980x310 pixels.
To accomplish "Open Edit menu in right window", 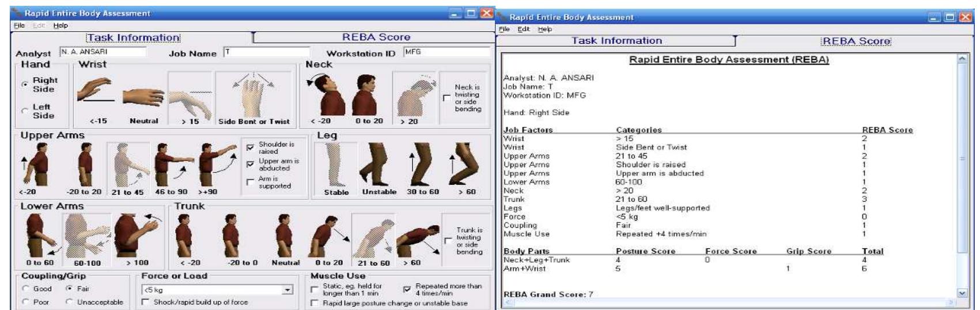I will click(x=524, y=29).
